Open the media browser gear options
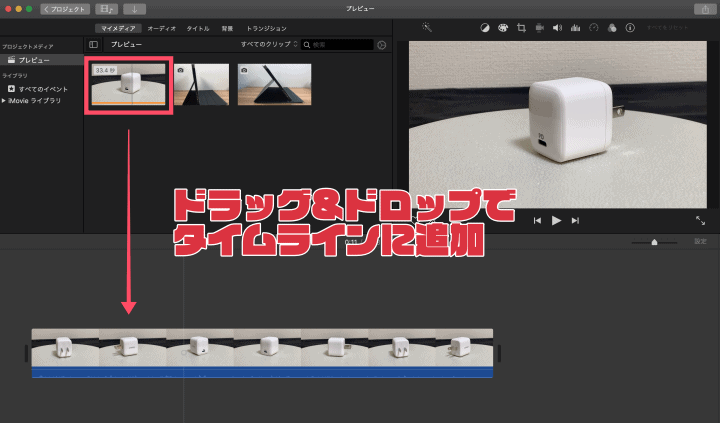Viewport: 720px width, 423px height. pyautogui.click(x=381, y=45)
